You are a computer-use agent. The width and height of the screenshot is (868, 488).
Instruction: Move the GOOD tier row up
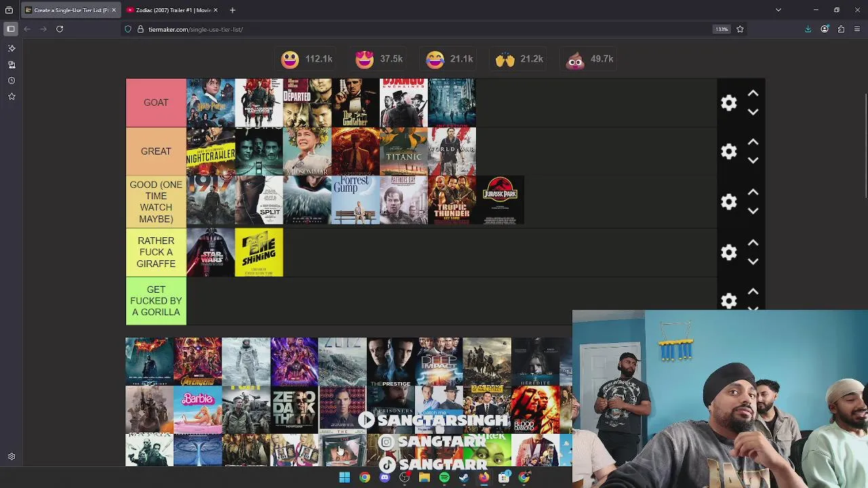click(x=753, y=192)
